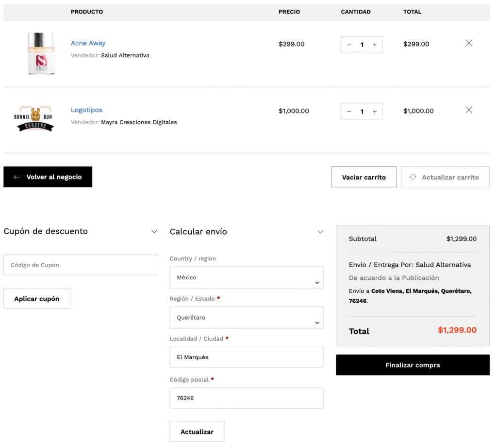Click the Acne Away product thumbnail
Image resolution: width=497 pixels, height=448 pixels.
(x=41, y=53)
